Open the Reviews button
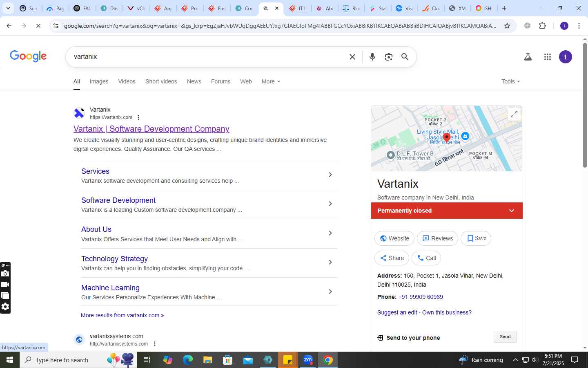Screen dimensions: 588x368 [x=437, y=238]
